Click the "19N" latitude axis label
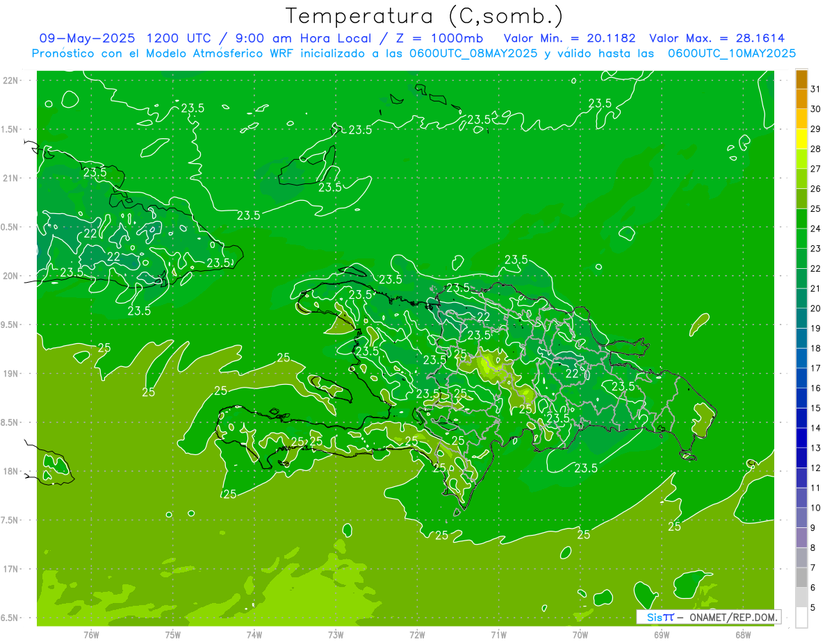This screenshot has height=644, width=834. coord(12,374)
